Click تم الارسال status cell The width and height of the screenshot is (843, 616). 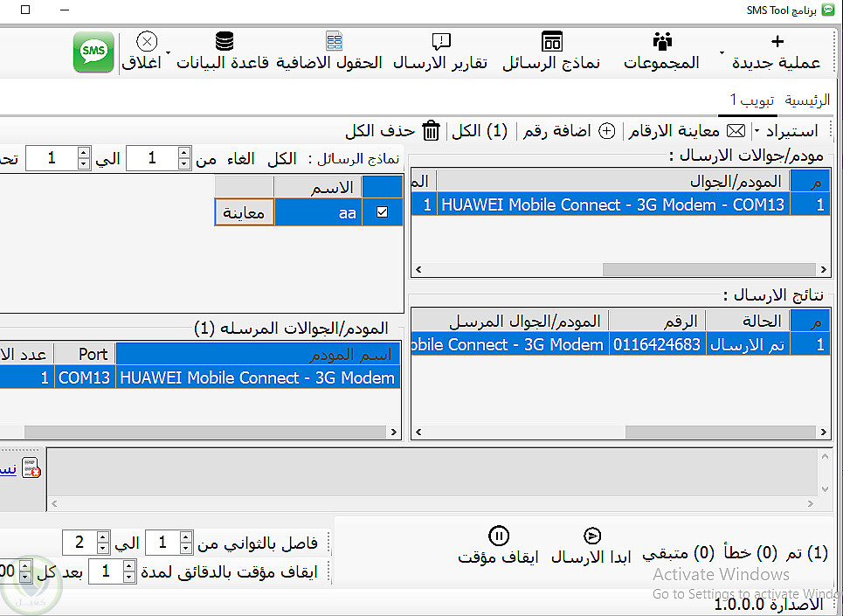pyautogui.click(x=747, y=344)
